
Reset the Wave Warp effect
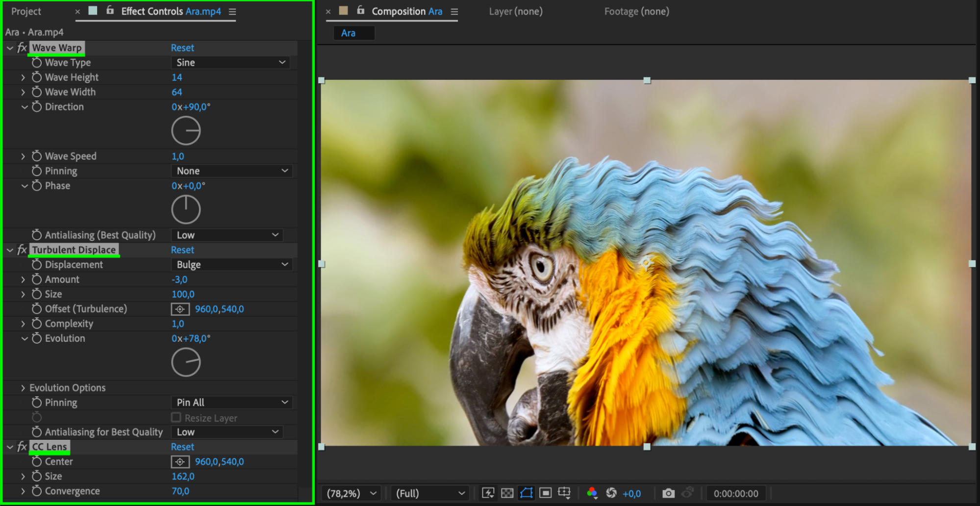pos(182,48)
